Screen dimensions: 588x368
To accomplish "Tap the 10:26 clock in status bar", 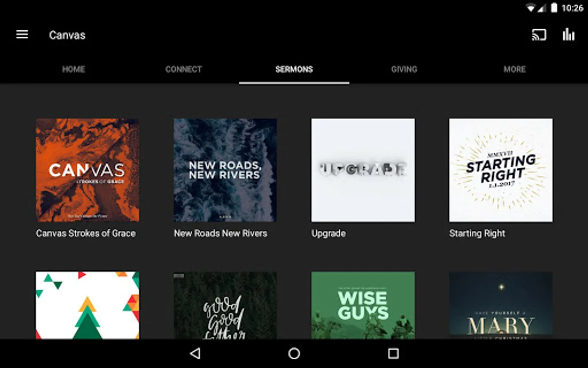I will coord(572,8).
